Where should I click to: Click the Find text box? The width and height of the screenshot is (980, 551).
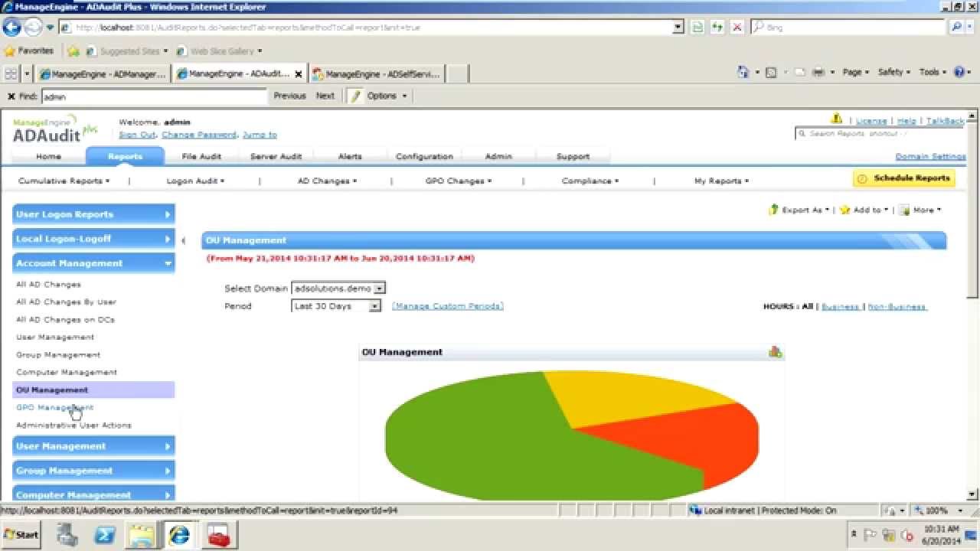click(153, 96)
